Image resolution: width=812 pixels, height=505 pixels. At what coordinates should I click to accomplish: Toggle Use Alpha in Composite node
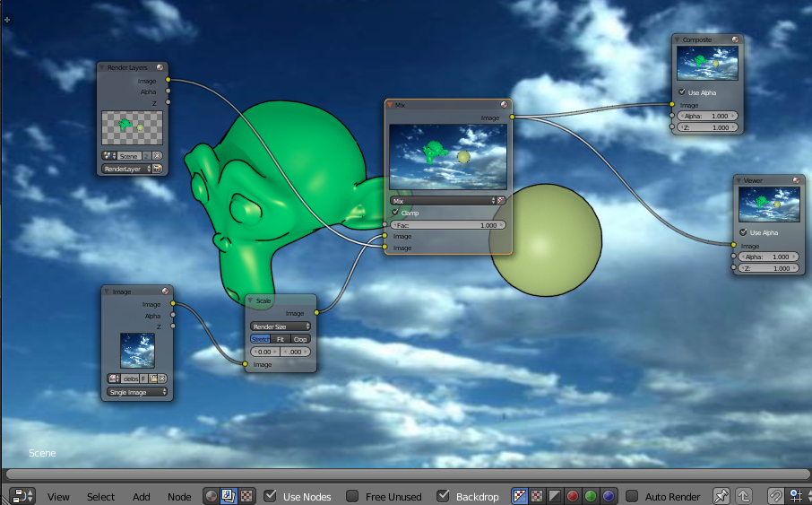(682, 91)
